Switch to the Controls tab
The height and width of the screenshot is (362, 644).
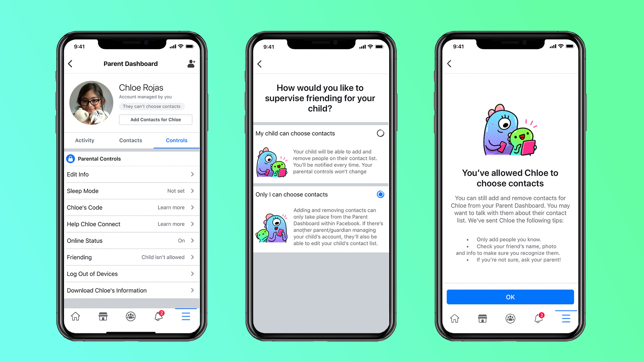point(176,140)
